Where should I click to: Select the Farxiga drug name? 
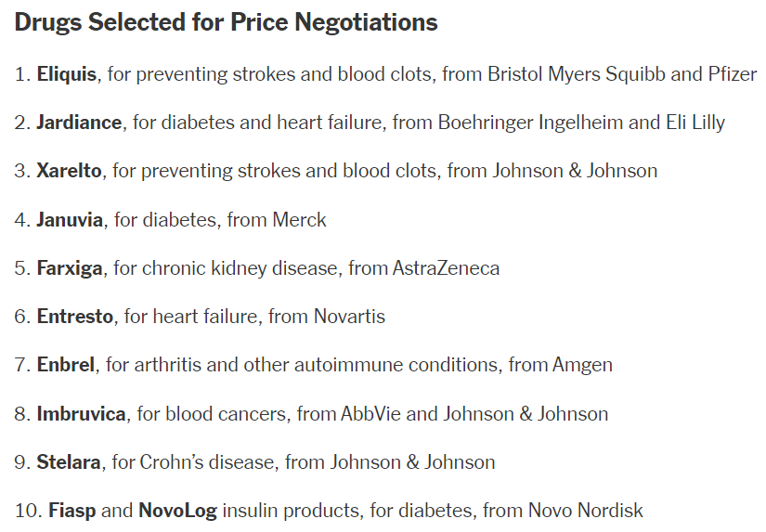[x=70, y=268]
